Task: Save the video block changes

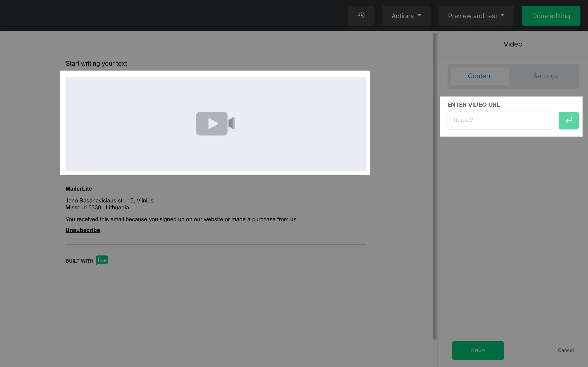Action: 478,350
